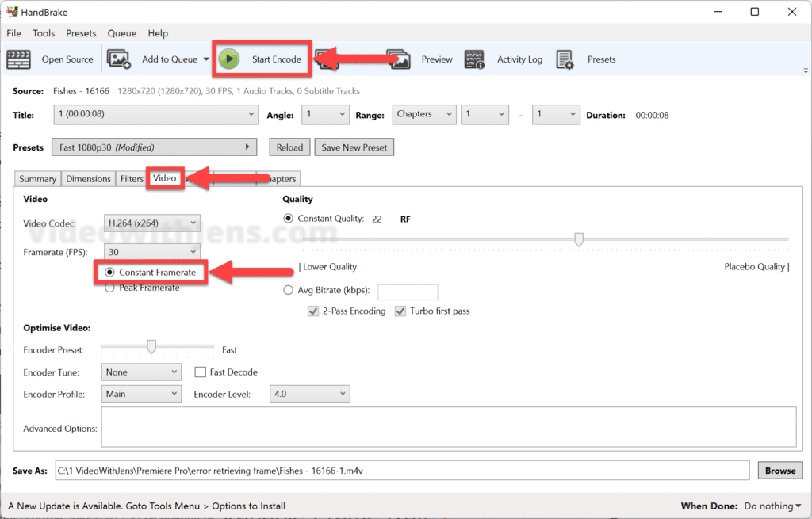Click the Presets toolbar icon with gear

pyautogui.click(x=565, y=59)
